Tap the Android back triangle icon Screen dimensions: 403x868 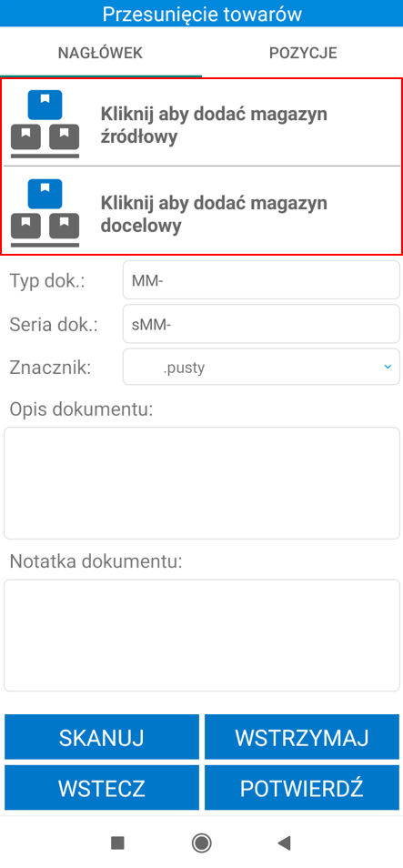[285, 843]
